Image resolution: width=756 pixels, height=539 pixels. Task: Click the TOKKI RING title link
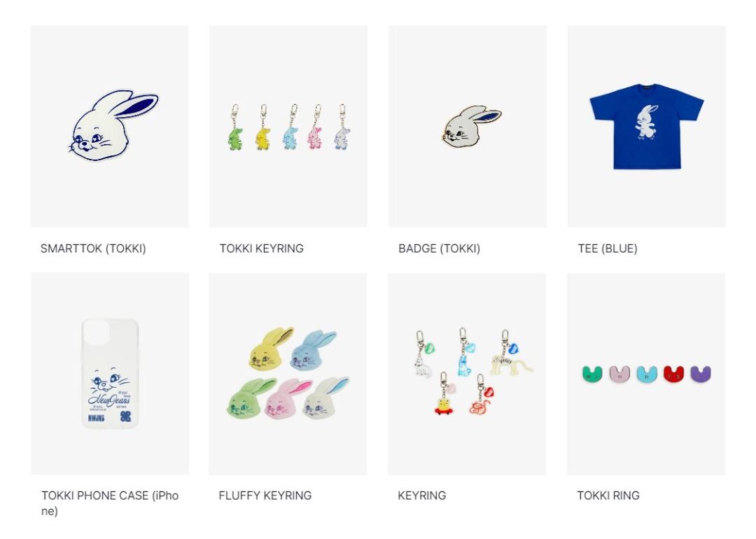point(608,495)
